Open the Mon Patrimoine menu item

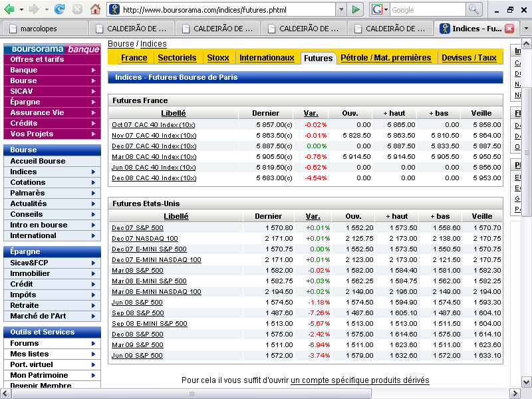pos(52,375)
